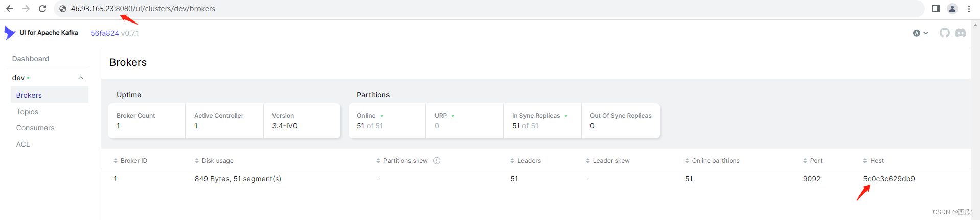Open the Dashboard link
980x220 pixels.
point(31,59)
